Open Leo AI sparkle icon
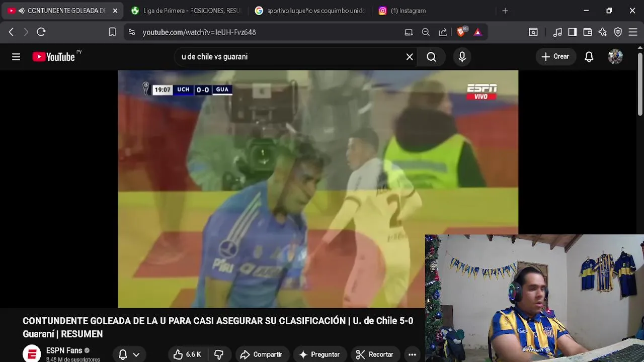The height and width of the screenshot is (362, 644). (x=603, y=32)
